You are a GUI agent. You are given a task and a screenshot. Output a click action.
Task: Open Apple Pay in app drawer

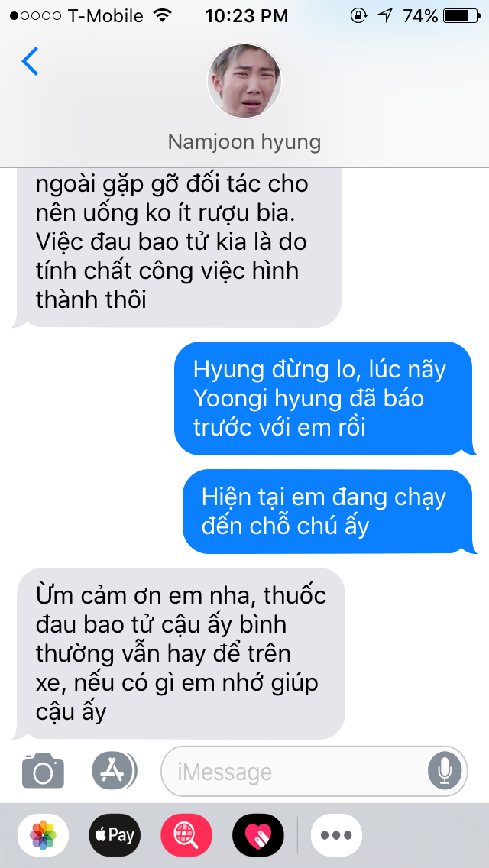(115, 835)
